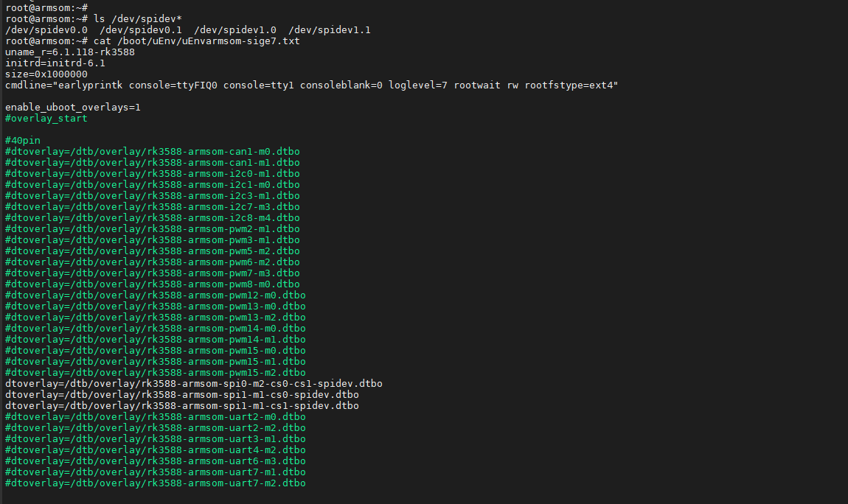Viewport: 848px width, 504px height.
Task: Click the cmdline earlyprintk line
Action: 311,85
